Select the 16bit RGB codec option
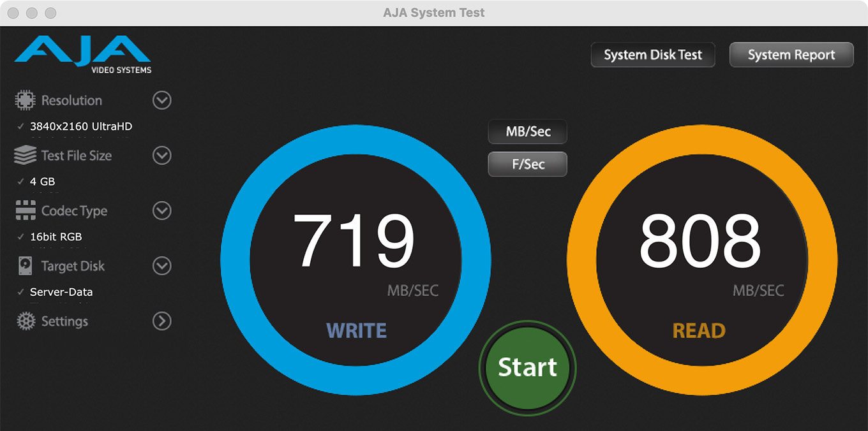 tap(56, 237)
